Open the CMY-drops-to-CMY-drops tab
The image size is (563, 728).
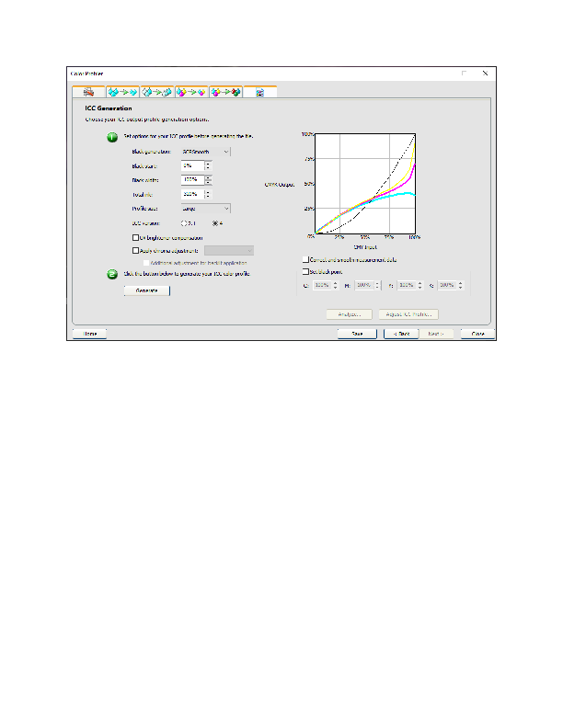coord(191,92)
